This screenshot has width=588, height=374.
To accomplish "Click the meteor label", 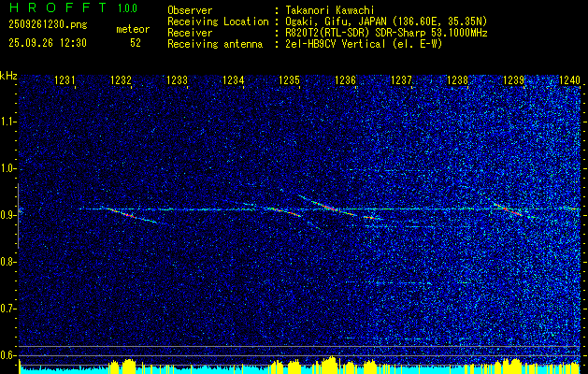I will [x=133, y=29].
